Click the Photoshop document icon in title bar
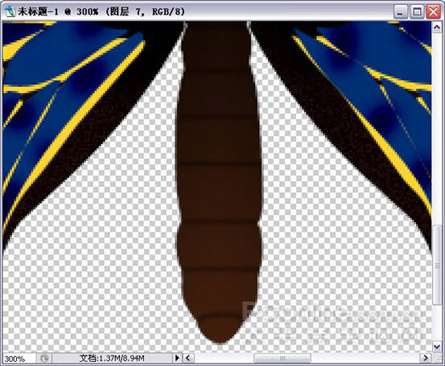445x366 pixels. (x=11, y=11)
